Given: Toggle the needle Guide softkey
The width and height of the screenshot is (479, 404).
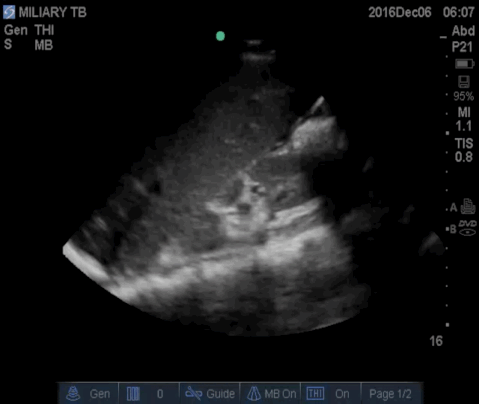Looking at the screenshot, I should click(210, 394).
